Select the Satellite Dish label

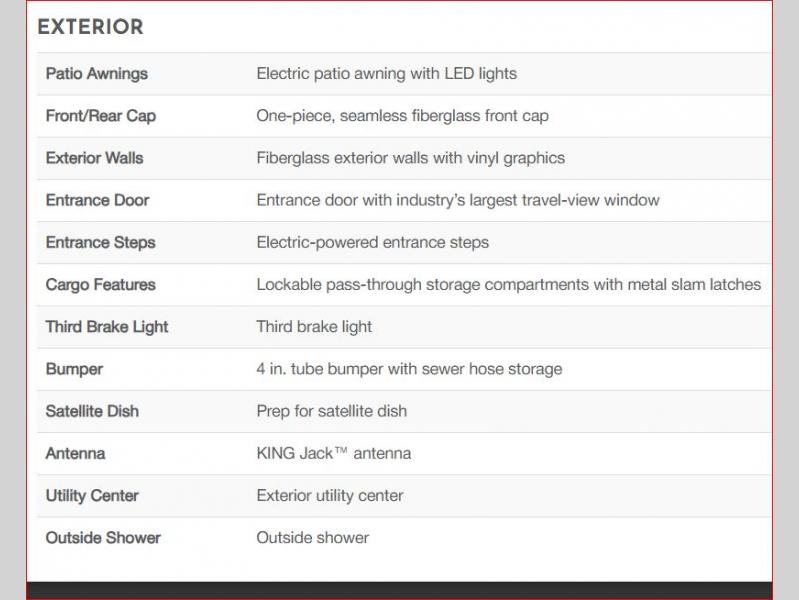92,411
